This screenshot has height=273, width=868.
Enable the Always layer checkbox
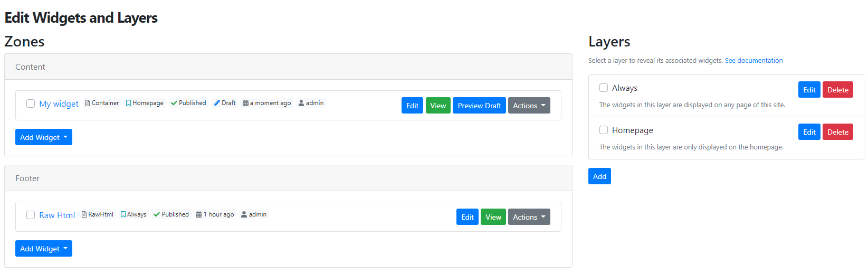pos(604,88)
